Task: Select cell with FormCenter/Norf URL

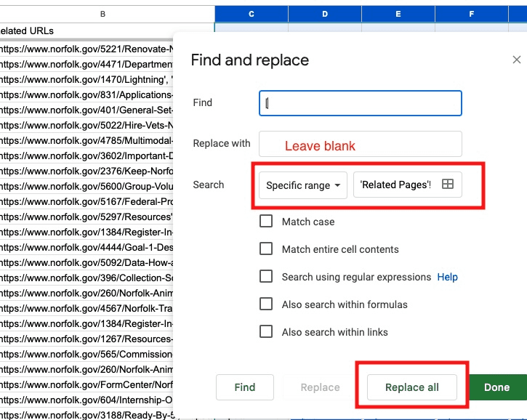Action: [87, 384]
